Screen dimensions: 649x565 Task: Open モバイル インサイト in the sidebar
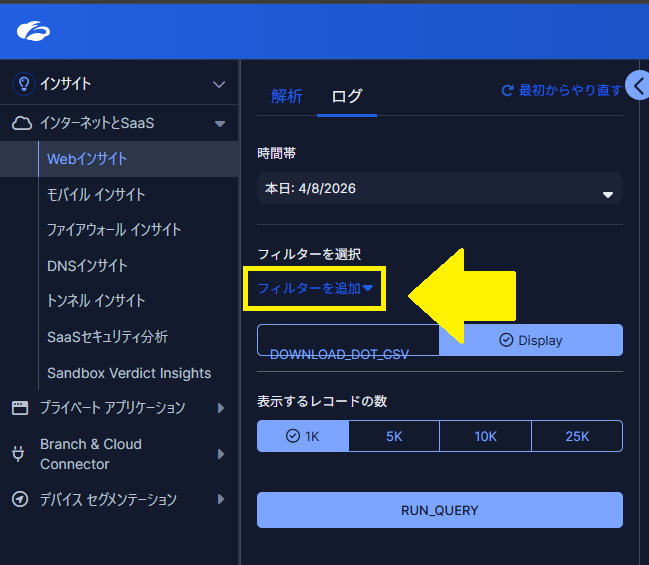(96, 195)
